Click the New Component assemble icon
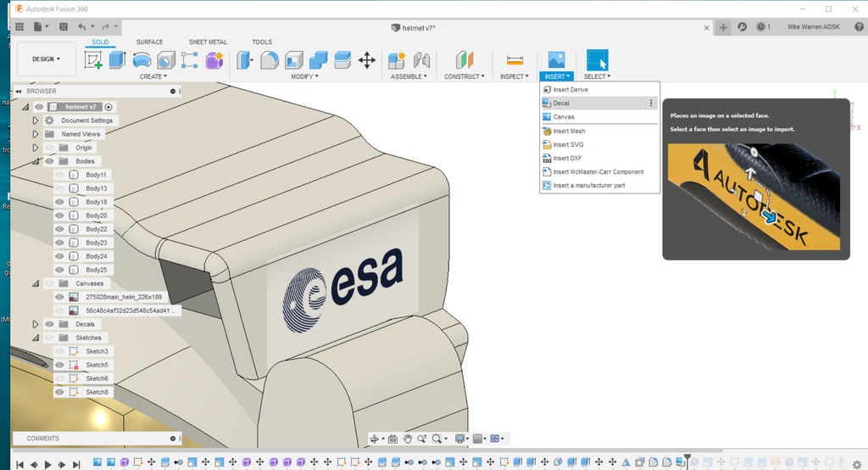868x470 pixels. (x=396, y=60)
